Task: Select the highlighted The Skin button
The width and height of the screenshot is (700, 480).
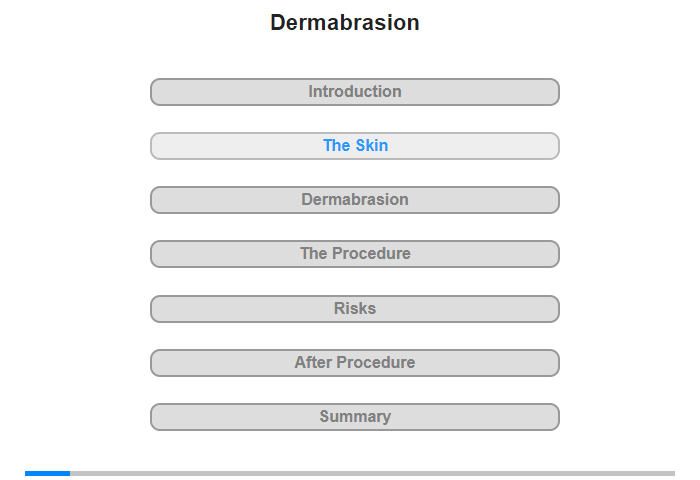Action: (x=354, y=146)
